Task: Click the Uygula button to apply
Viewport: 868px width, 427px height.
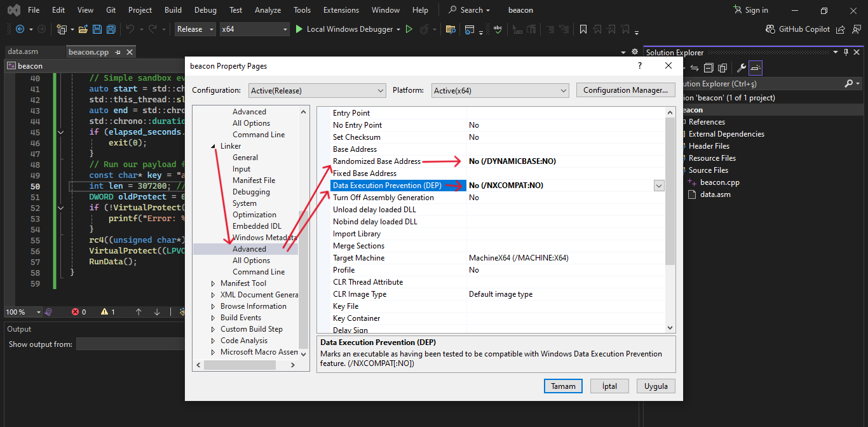Action: click(x=656, y=386)
